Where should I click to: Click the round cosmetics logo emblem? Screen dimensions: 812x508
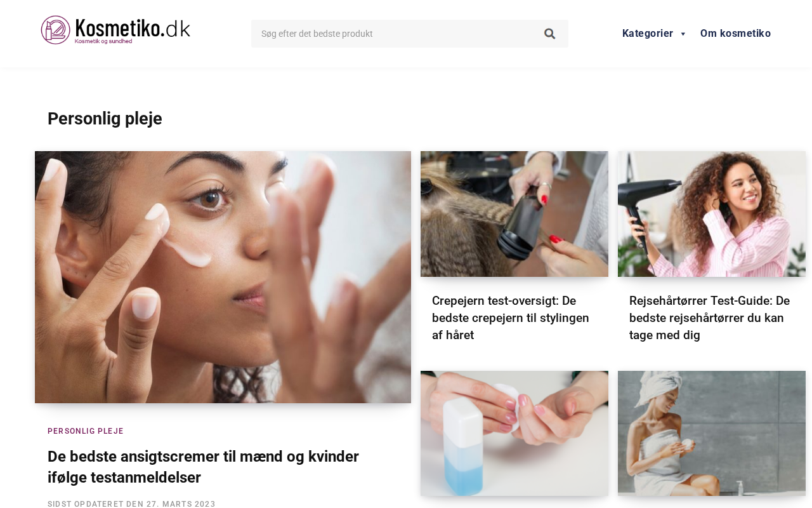[x=55, y=30]
